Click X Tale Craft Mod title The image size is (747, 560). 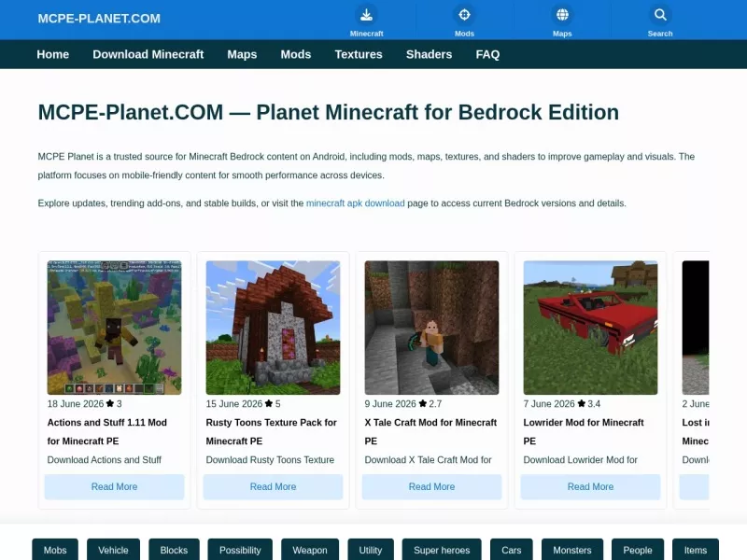[x=430, y=431]
